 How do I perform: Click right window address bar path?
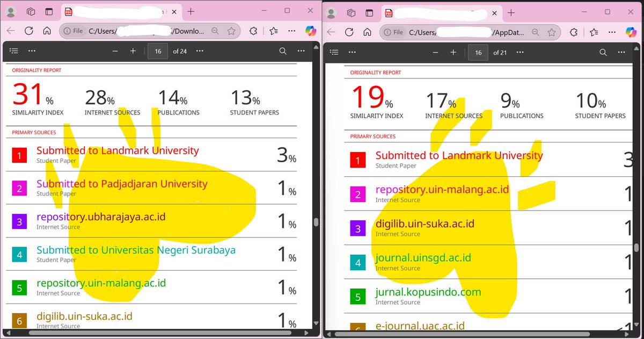point(466,32)
